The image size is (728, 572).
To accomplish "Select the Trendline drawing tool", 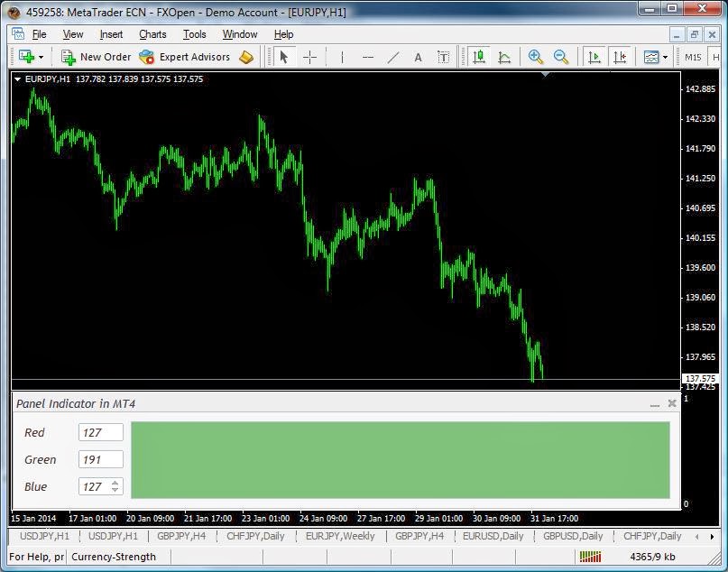I will pos(393,57).
